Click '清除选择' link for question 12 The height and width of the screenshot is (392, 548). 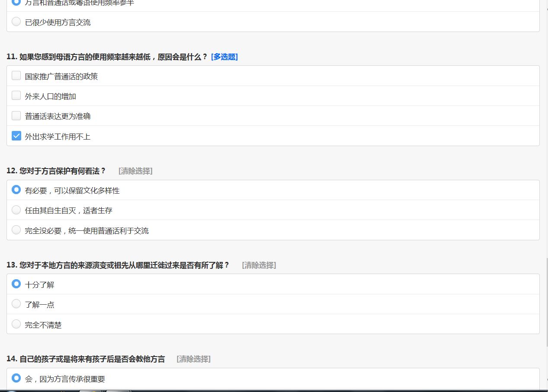tap(135, 171)
